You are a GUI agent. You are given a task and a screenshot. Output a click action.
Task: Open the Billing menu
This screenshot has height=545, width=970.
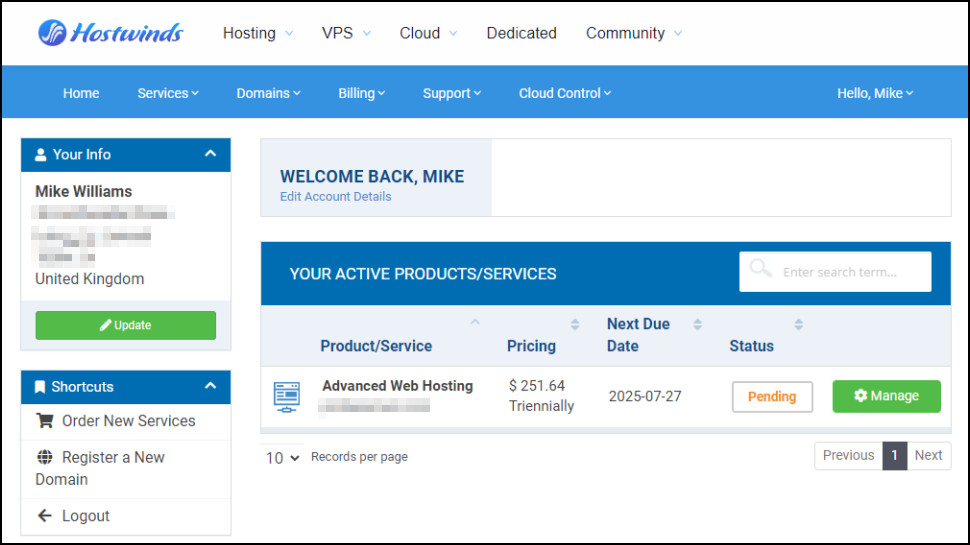coord(361,93)
